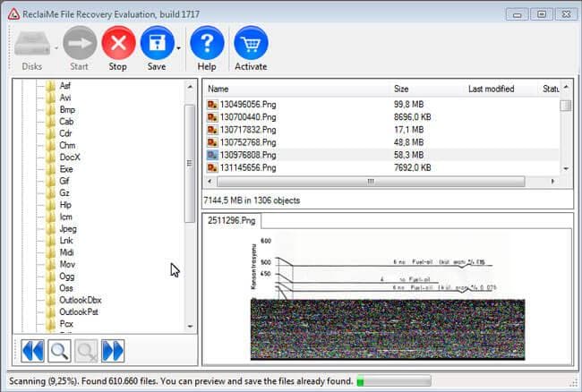Click the grey Start arrow button
582x392 pixels.
[80, 43]
